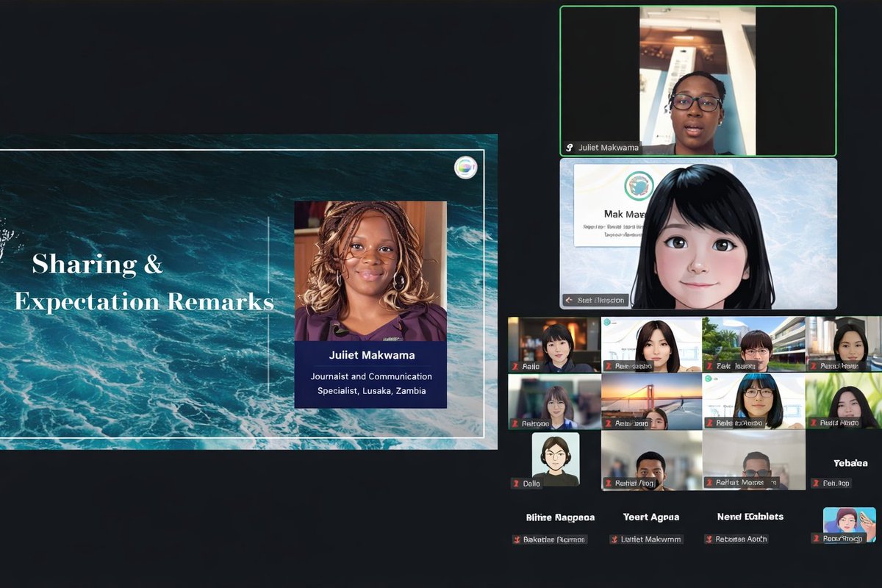Click the muted mic icon beside Dalle

tap(516, 484)
